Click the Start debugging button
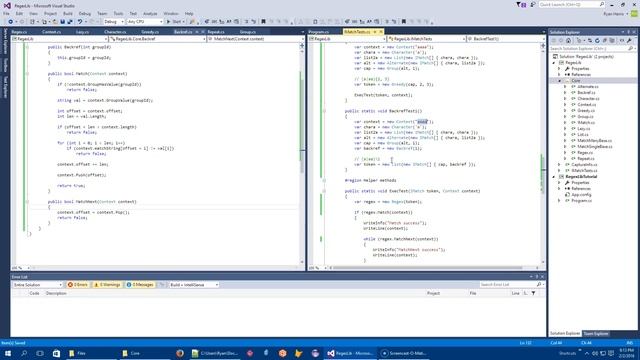This screenshot has width=640, height=360. [176, 22]
